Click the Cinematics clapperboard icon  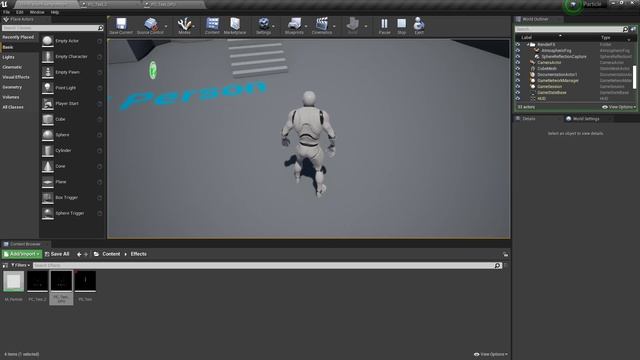tap(322, 24)
